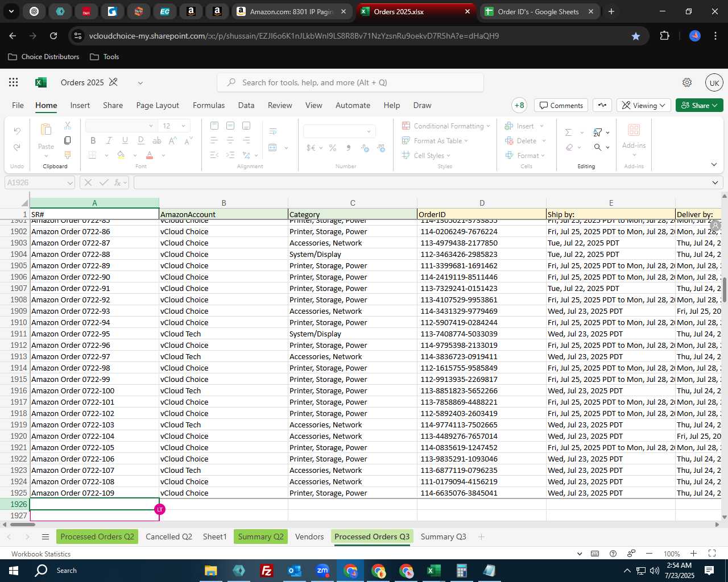Click the Copy icon in Clipboard group
The width and height of the screenshot is (728, 582).
(x=68, y=140)
